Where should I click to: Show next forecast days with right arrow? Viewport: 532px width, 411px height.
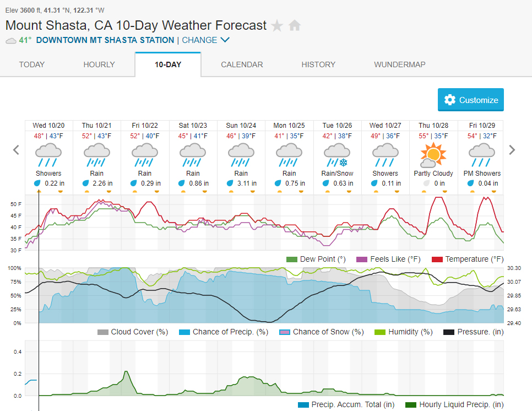pos(512,150)
